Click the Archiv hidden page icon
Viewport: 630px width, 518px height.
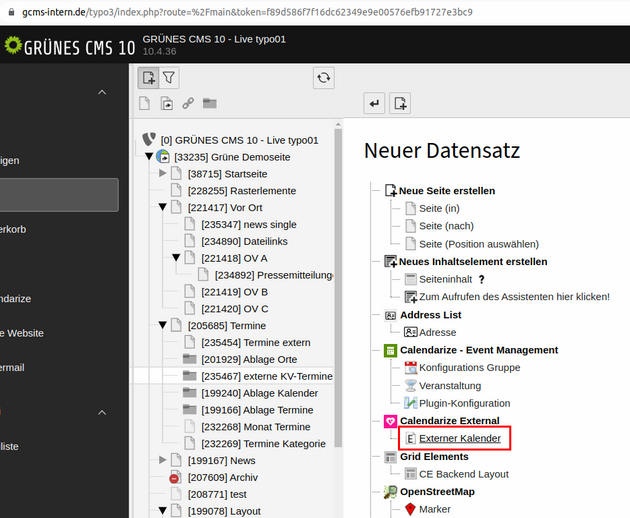pyautogui.click(x=175, y=477)
